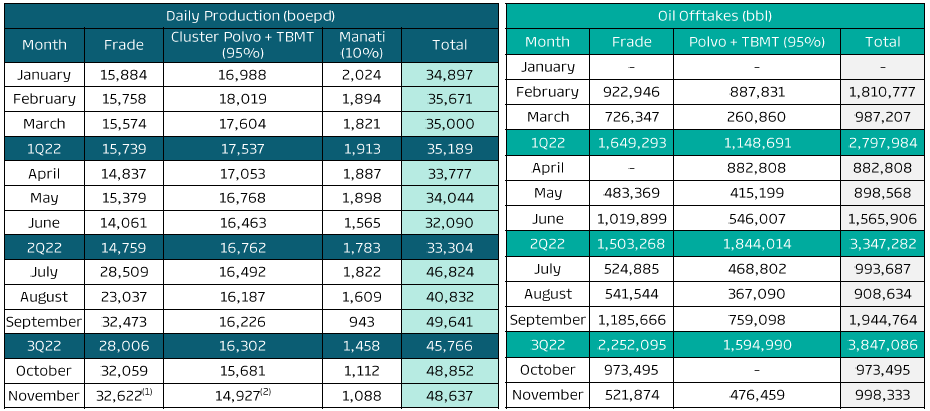Select June offtakes total 1,565,906

[x=882, y=219]
